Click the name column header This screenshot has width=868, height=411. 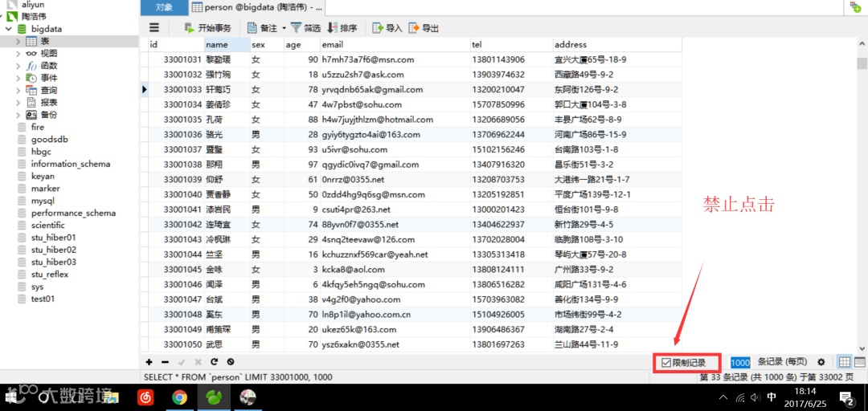point(227,44)
